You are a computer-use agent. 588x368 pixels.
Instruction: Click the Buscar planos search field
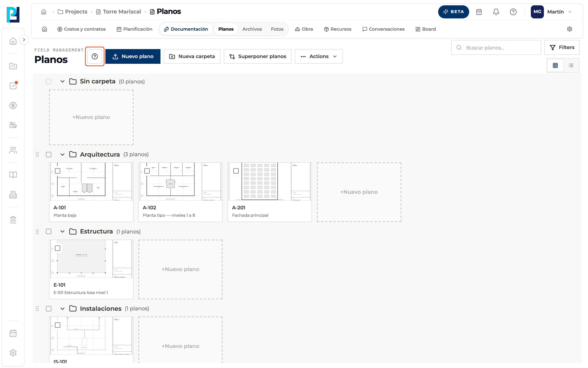coord(496,47)
